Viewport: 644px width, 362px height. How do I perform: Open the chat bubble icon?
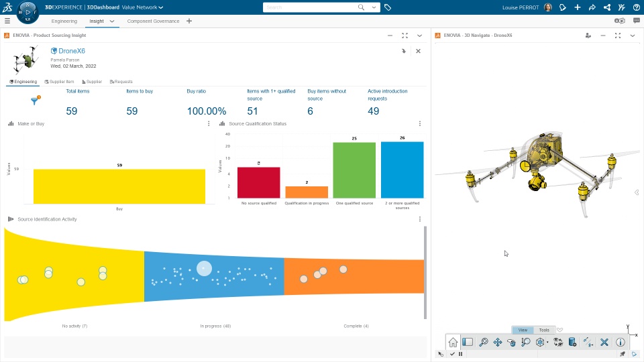coord(637,21)
